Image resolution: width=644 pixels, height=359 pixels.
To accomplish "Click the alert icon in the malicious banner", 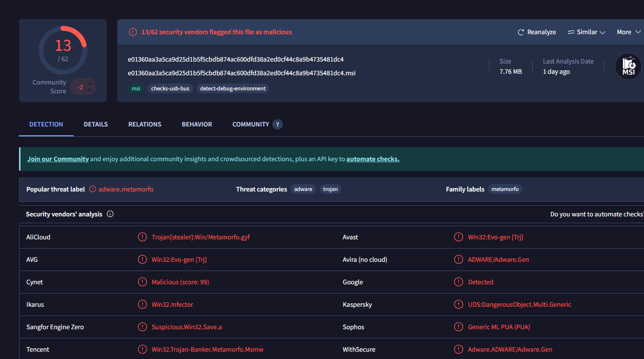I will coord(133,32).
